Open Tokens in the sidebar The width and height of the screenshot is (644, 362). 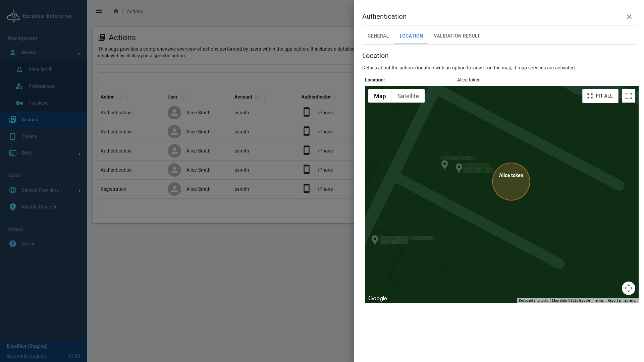pos(29,136)
